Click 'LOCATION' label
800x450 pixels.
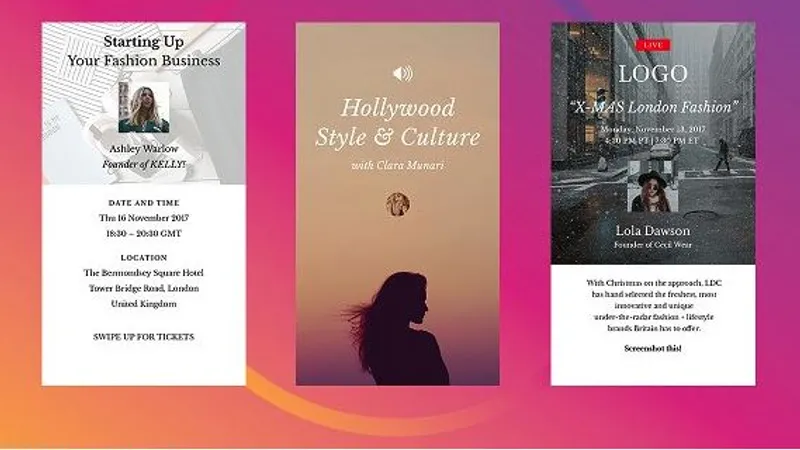tap(144, 258)
